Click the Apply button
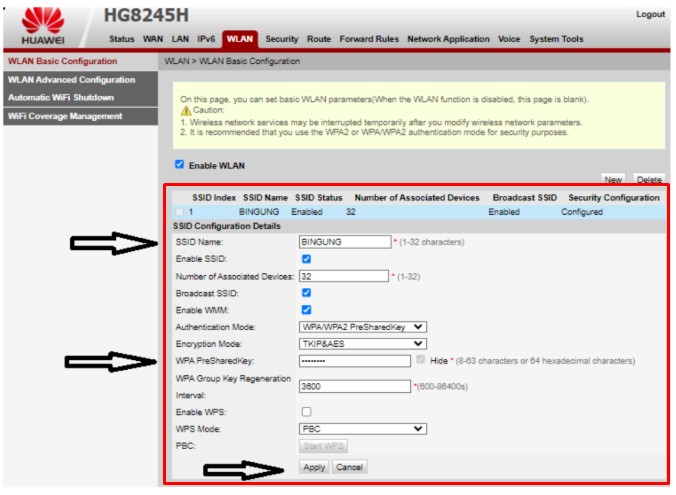Viewport: 676px width, 495px height. [x=314, y=467]
